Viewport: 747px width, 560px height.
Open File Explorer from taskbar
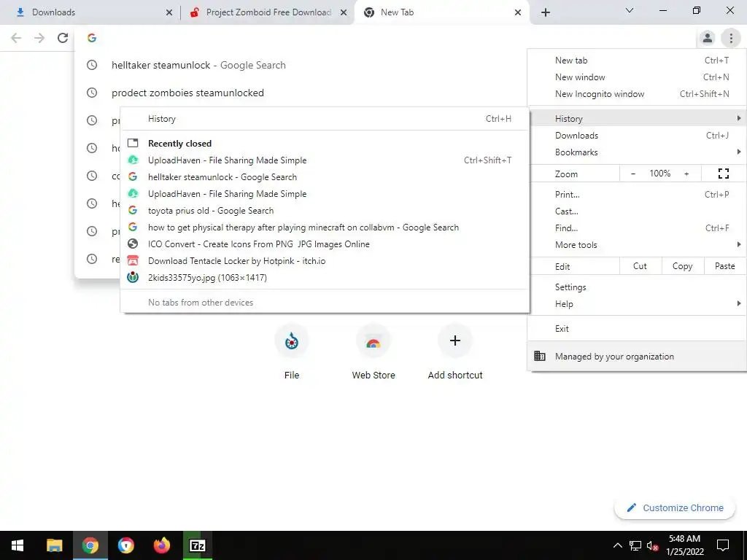(54, 545)
